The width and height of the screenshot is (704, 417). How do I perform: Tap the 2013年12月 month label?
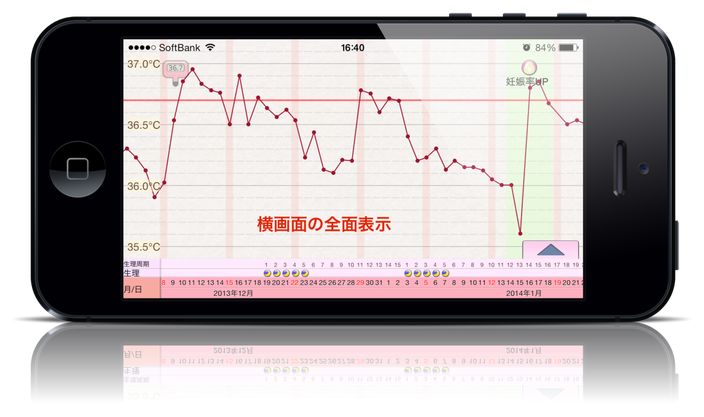click(233, 293)
